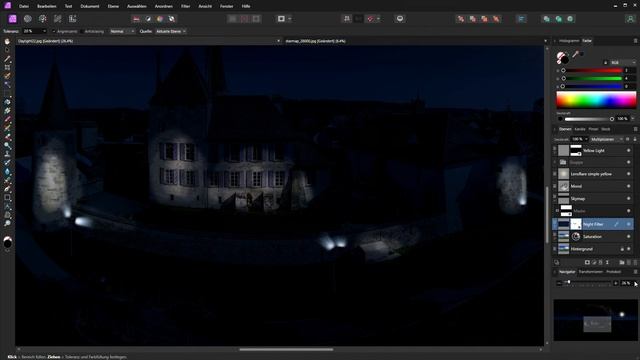Image resolution: width=640 pixels, height=360 pixels.
Task: Toggle the quick mask button
Action: 281,19
